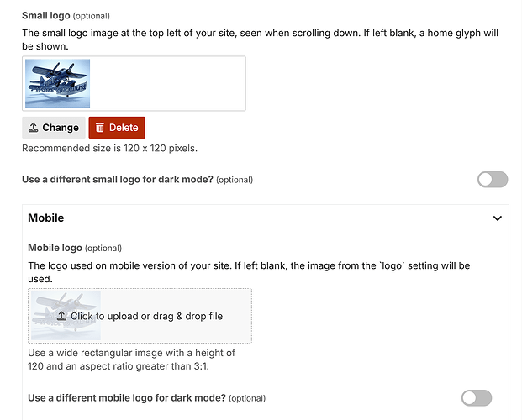Click the small logo airplane thumbnail
The width and height of the screenshot is (522, 420).
click(58, 83)
